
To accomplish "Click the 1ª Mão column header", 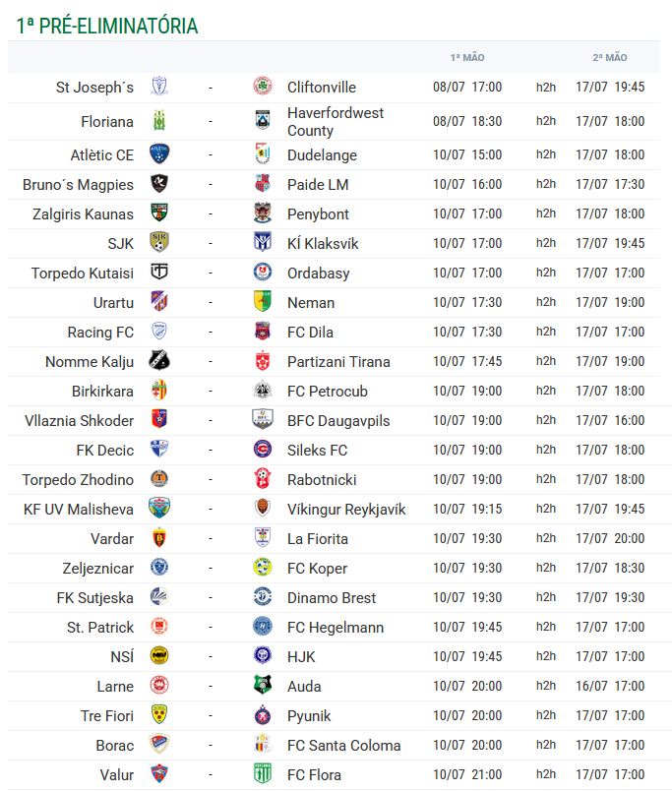I will pyautogui.click(x=467, y=57).
